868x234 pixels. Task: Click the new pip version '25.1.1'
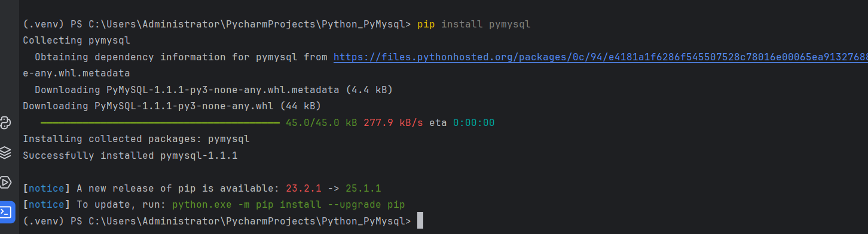[x=363, y=188]
